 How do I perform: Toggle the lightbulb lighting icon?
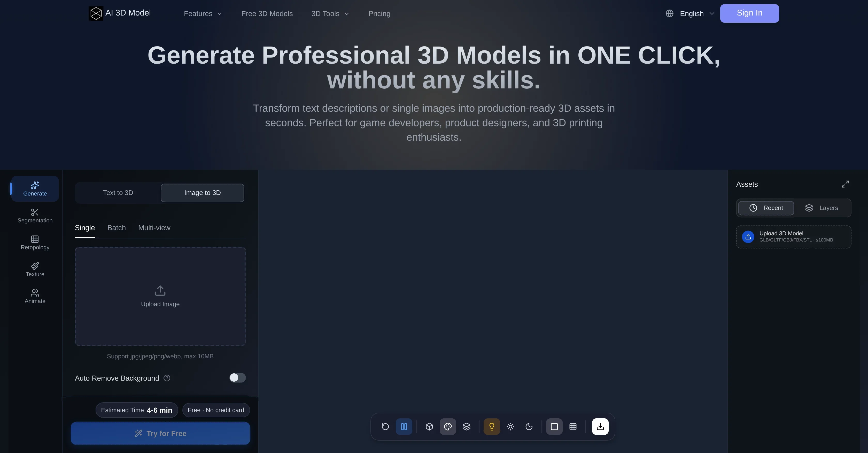(492, 426)
